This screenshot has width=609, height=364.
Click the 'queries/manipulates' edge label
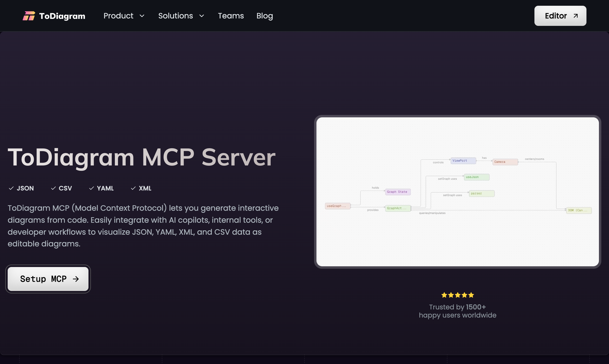[432, 213]
